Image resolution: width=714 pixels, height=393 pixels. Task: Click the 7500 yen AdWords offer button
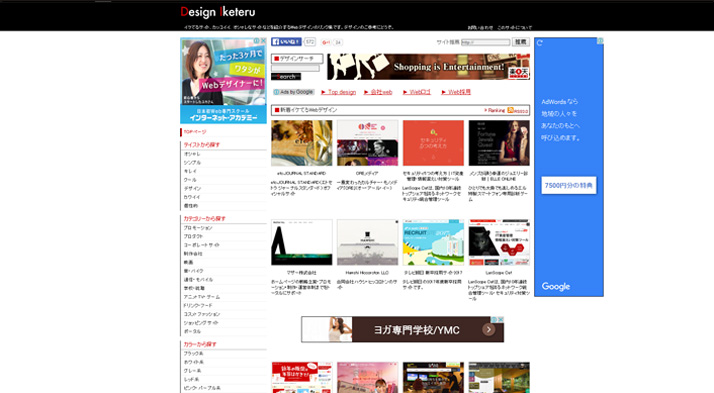coord(569,185)
